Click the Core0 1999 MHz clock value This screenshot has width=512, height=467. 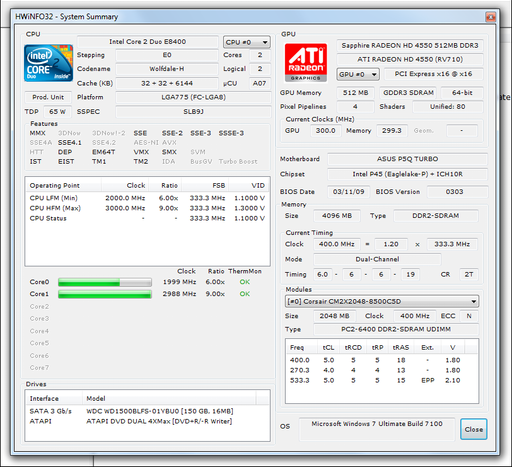(x=179, y=282)
